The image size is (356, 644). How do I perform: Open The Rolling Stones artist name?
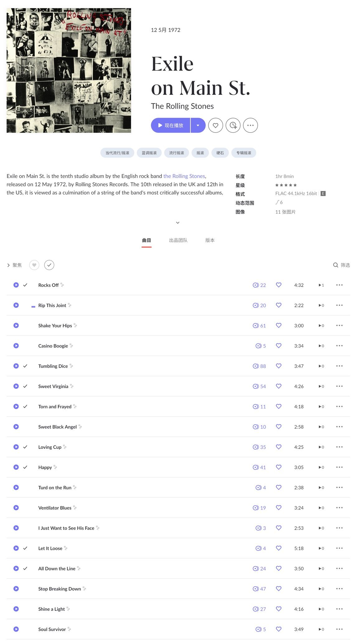(182, 106)
